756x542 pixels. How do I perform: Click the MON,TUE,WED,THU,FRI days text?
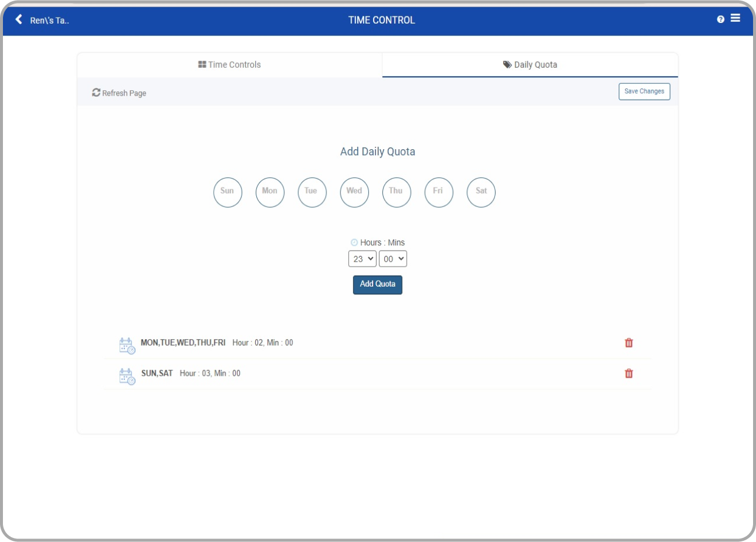[183, 343]
